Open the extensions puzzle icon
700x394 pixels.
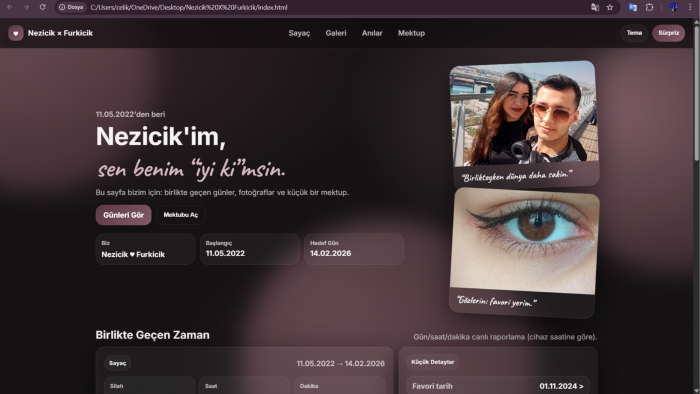tap(650, 7)
